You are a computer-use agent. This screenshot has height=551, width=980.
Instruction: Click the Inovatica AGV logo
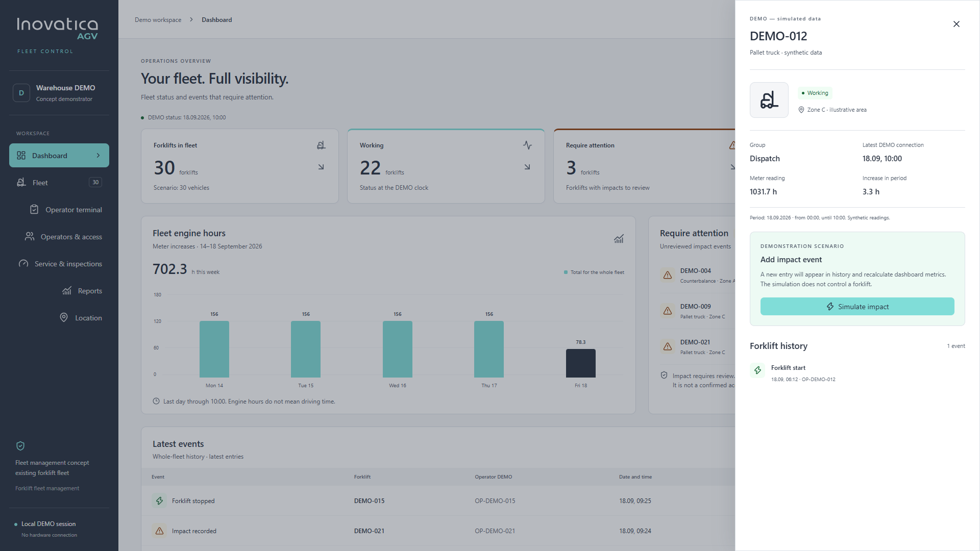tap(57, 29)
